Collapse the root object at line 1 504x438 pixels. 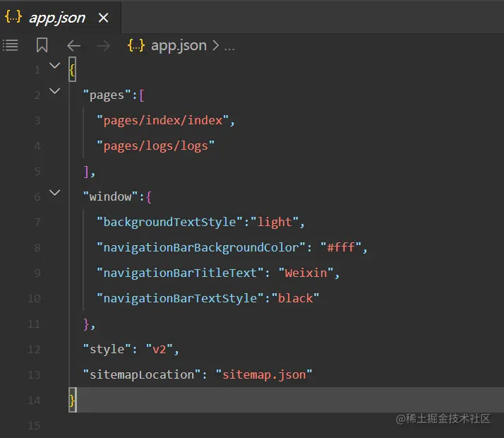pos(54,66)
